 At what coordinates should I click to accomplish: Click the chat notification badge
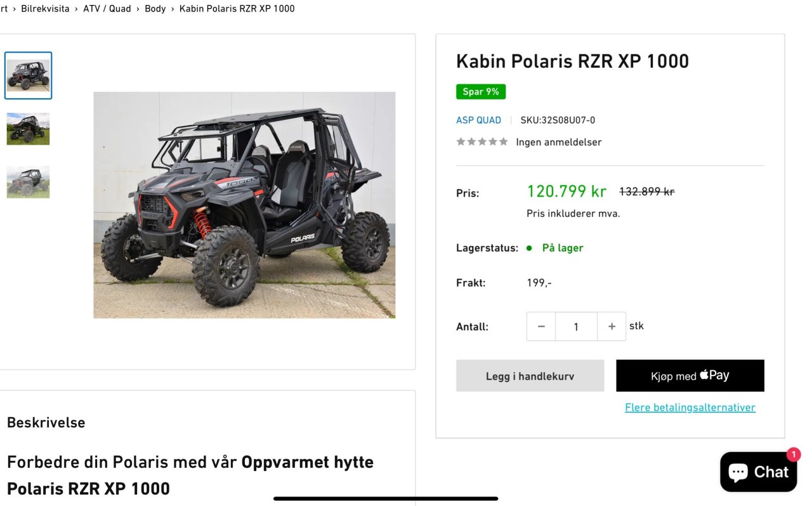click(793, 454)
